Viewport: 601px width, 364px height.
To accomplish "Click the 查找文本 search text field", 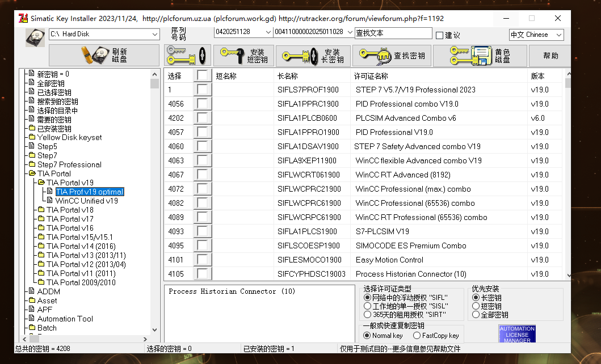I will [393, 33].
